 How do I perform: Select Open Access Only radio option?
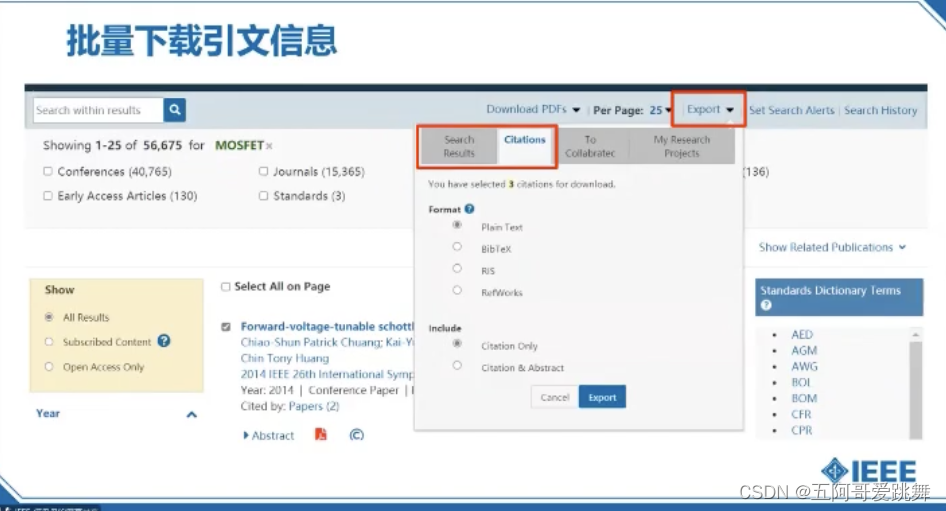click(x=49, y=366)
